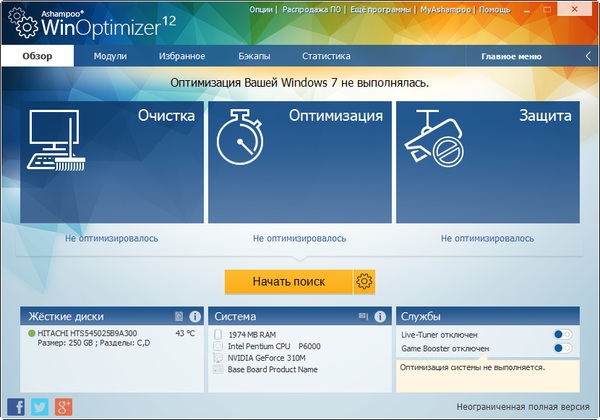Click the Google+ icon
Viewport: 600px width, 420px height.
64,405
